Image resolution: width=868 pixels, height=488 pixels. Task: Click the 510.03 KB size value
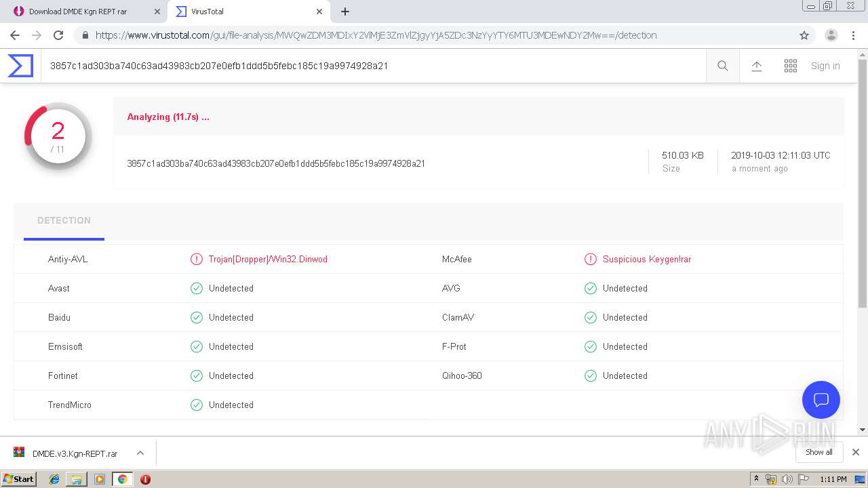[683, 155]
